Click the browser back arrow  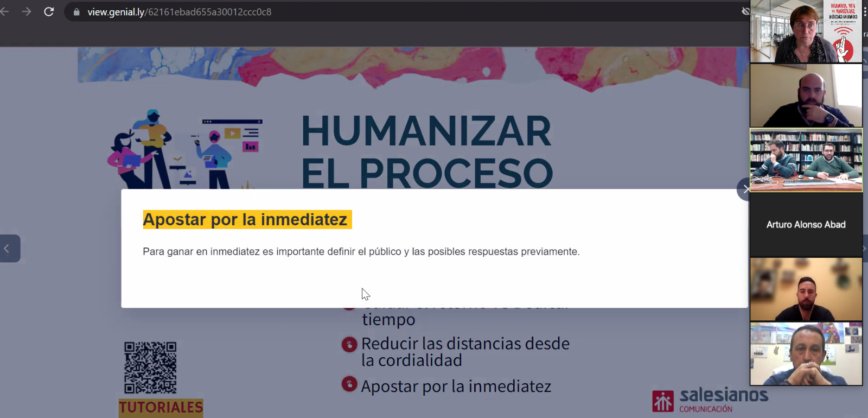pos(5,11)
